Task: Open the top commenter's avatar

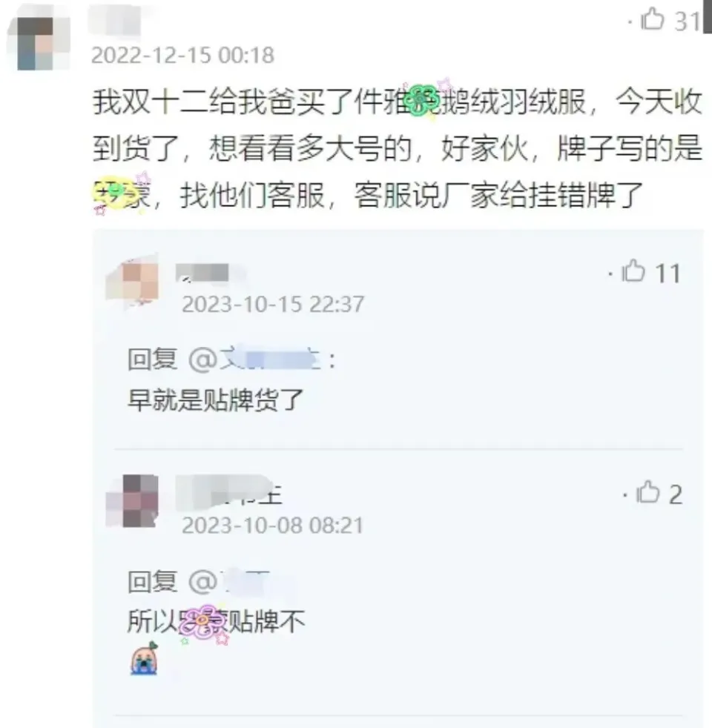Action: coord(36,43)
